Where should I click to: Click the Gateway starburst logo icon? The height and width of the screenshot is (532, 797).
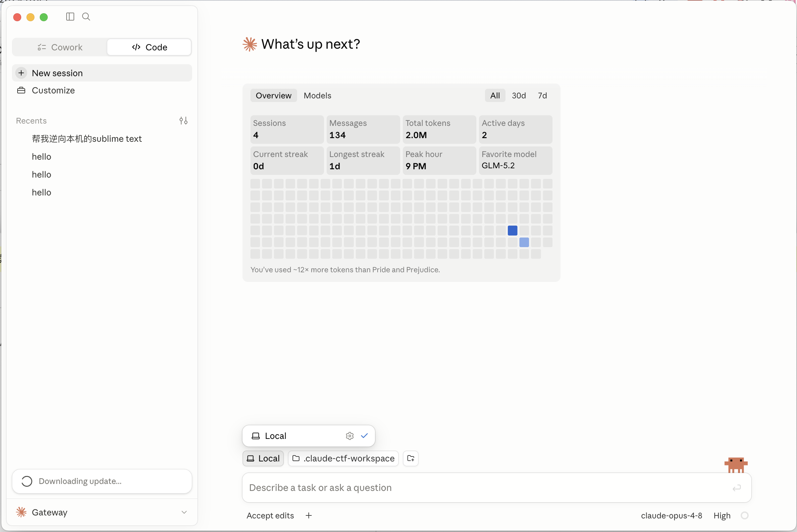(x=22, y=512)
